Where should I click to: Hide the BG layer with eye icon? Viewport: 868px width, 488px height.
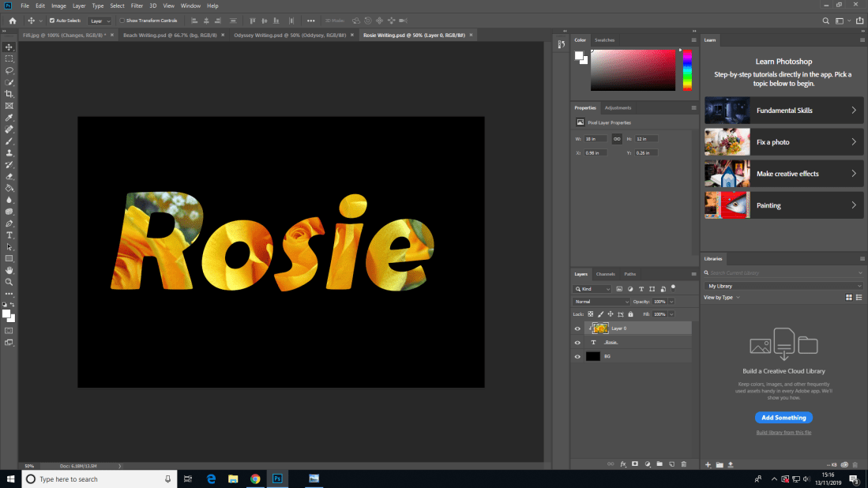coord(577,357)
